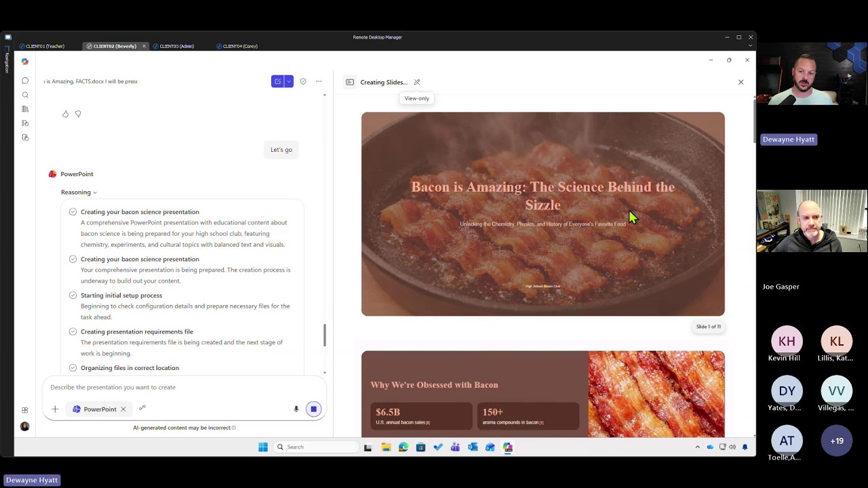Click the Creating Slides... title
This screenshot has width=868, height=488.
click(x=384, y=82)
